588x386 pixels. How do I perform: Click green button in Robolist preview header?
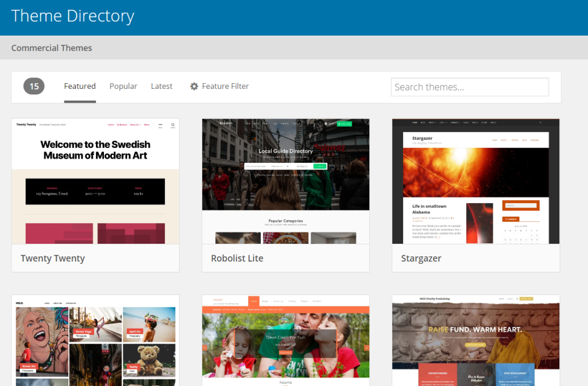[345, 124]
